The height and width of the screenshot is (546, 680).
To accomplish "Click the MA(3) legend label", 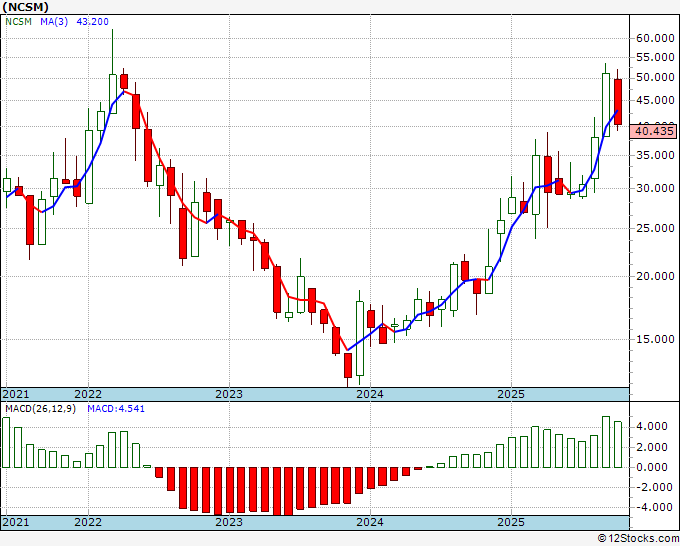I will (x=54, y=22).
